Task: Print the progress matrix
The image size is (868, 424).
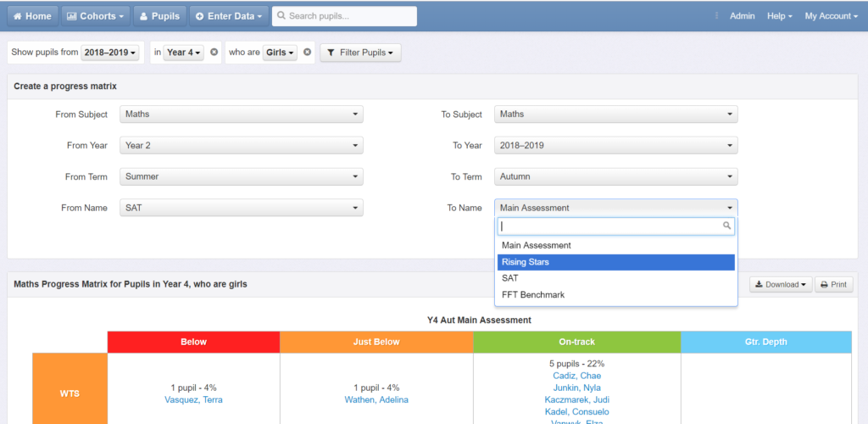Action: click(834, 285)
